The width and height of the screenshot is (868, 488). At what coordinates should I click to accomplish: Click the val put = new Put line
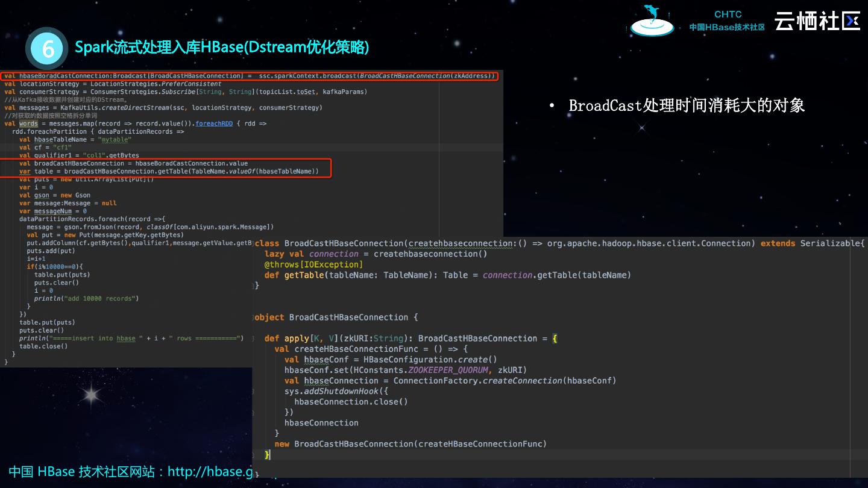pyautogui.click(x=105, y=235)
